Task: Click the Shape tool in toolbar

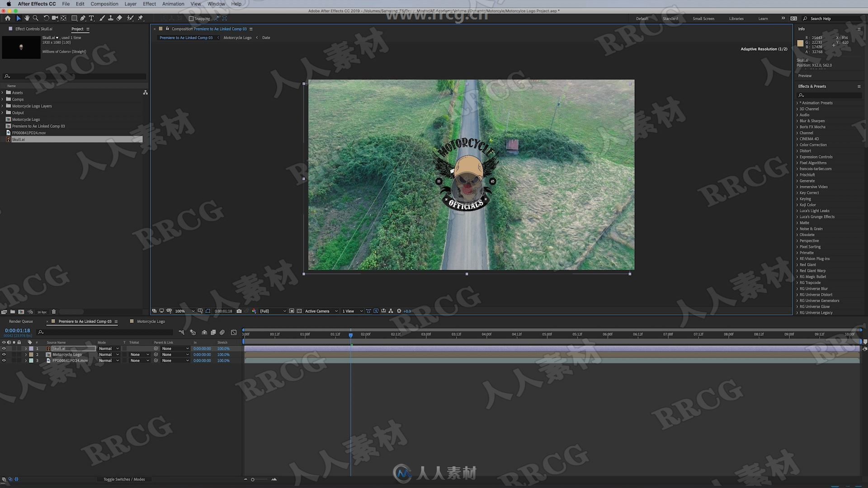Action: [73, 18]
